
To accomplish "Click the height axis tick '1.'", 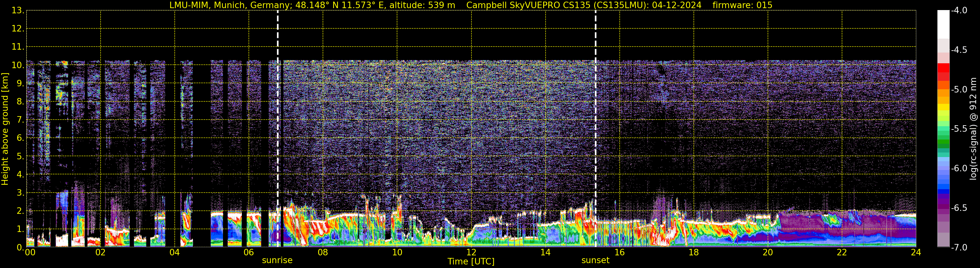I will [20, 229].
